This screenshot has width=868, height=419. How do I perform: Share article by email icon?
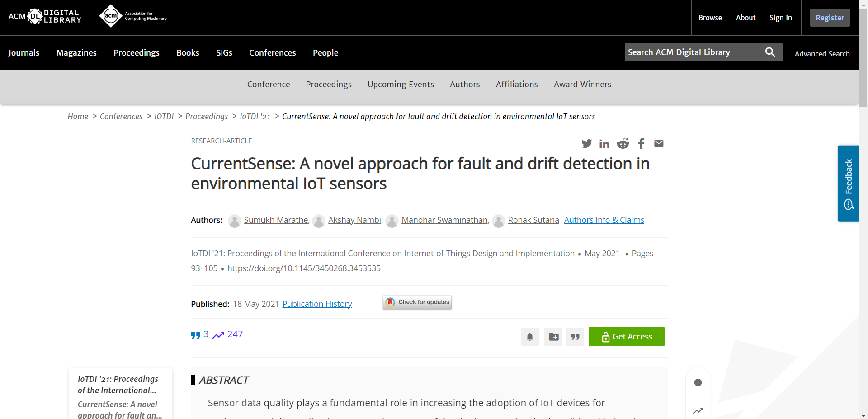coord(659,144)
